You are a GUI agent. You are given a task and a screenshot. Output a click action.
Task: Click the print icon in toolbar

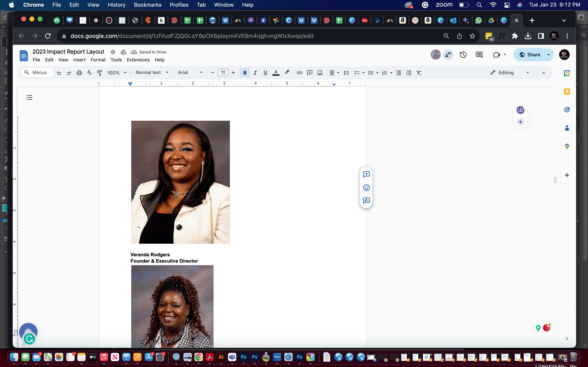point(79,73)
